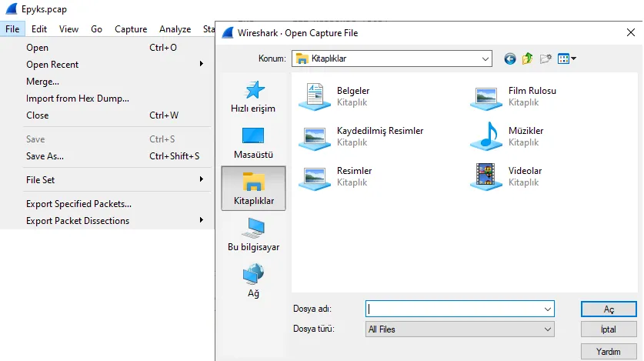Open the Edit menu
Screen dimensions: 644x361
coord(39,29)
